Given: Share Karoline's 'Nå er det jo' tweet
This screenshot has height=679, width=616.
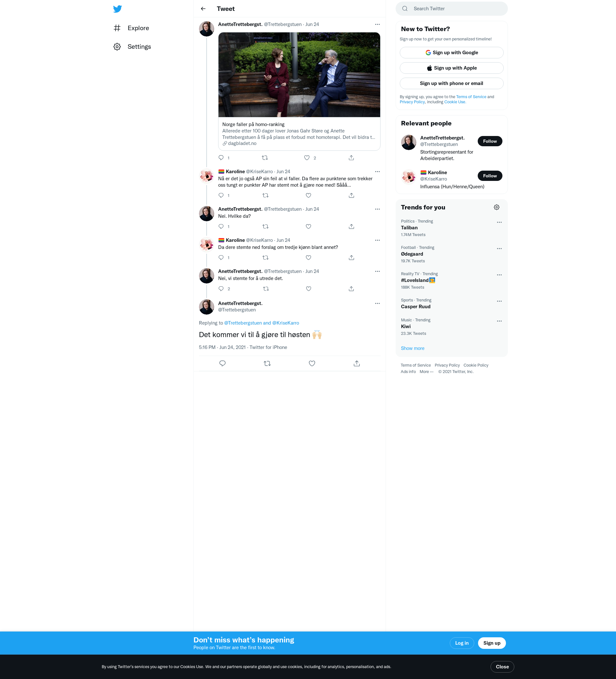Looking at the screenshot, I should 351,195.
